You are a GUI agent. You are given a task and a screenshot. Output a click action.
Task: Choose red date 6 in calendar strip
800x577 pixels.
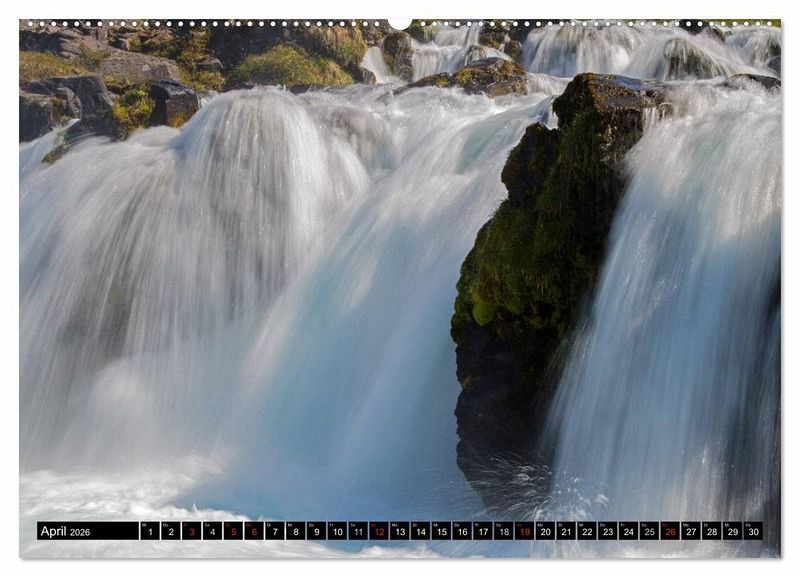(254, 531)
